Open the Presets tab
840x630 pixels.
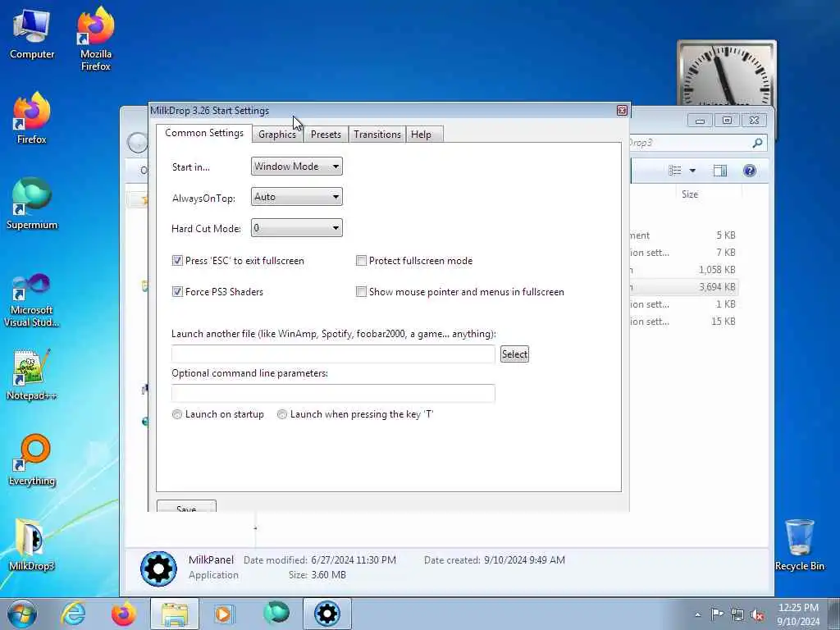(326, 135)
